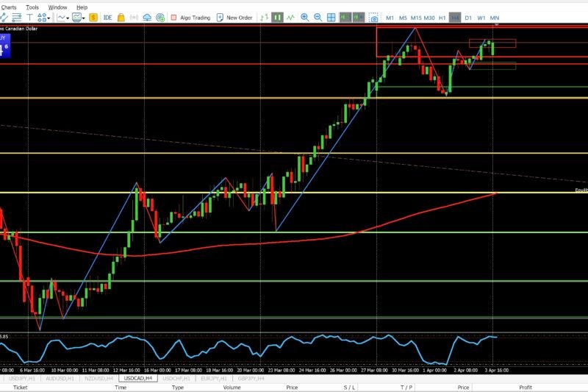Click the blue one-click trading price panel
This screenshot has width=588, height=392.
tap(5, 46)
